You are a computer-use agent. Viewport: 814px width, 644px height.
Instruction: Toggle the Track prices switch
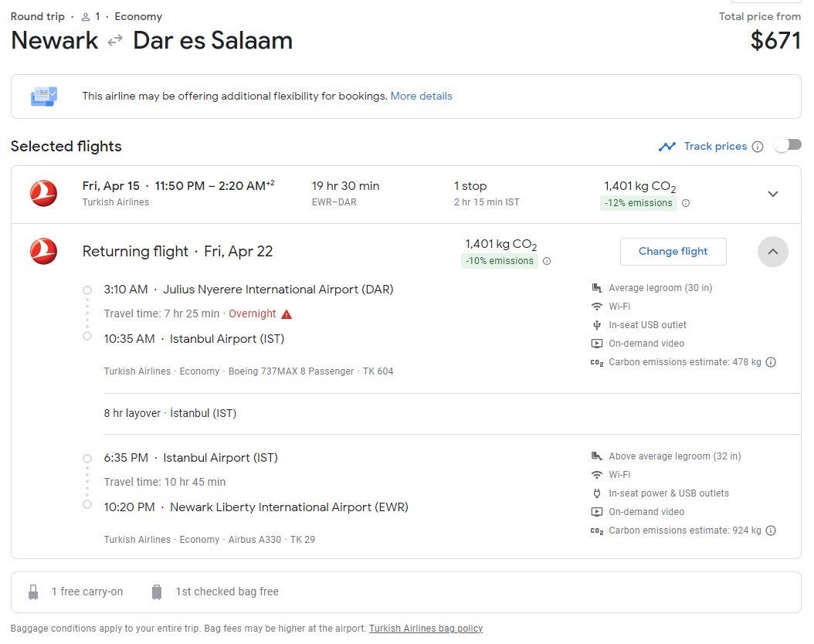click(789, 145)
